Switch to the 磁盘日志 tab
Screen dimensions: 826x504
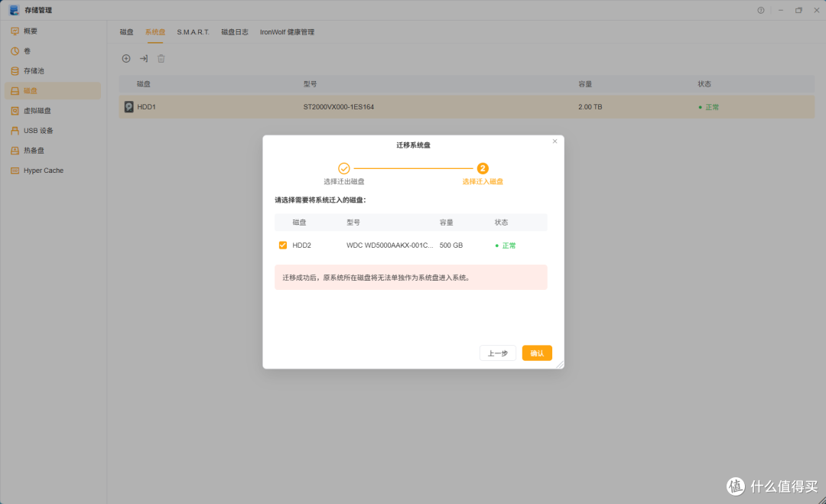(x=235, y=32)
